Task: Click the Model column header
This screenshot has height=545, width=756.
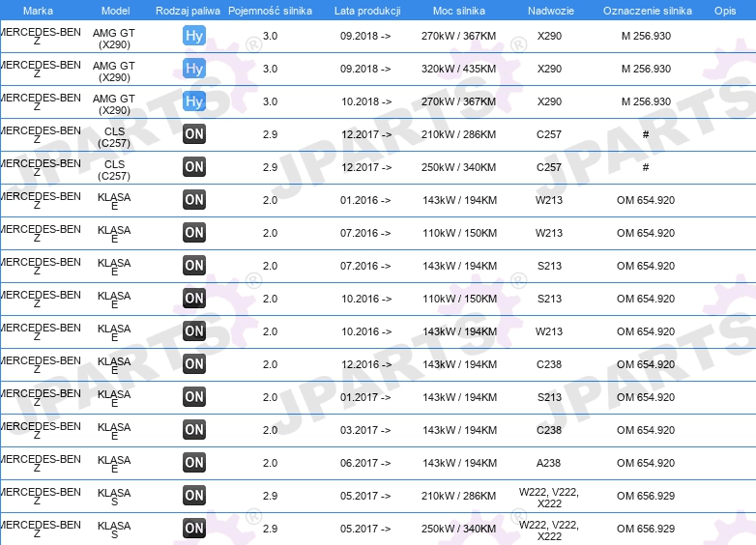Action: click(116, 11)
